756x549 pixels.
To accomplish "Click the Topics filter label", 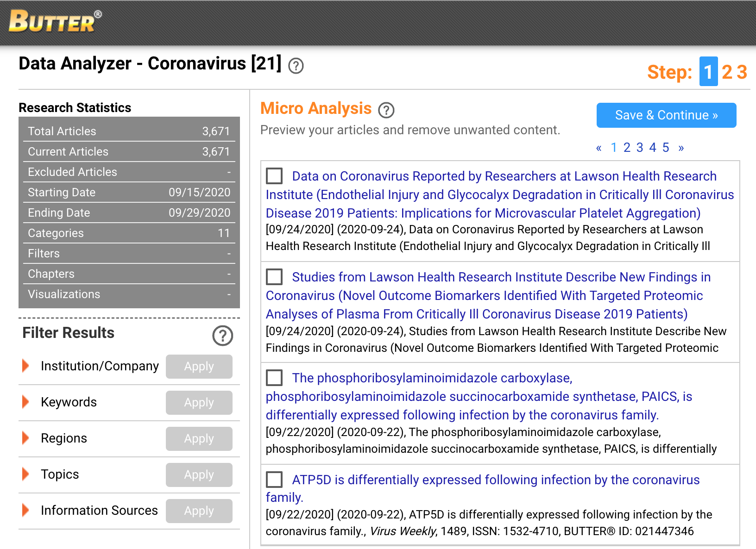I will [60, 474].
